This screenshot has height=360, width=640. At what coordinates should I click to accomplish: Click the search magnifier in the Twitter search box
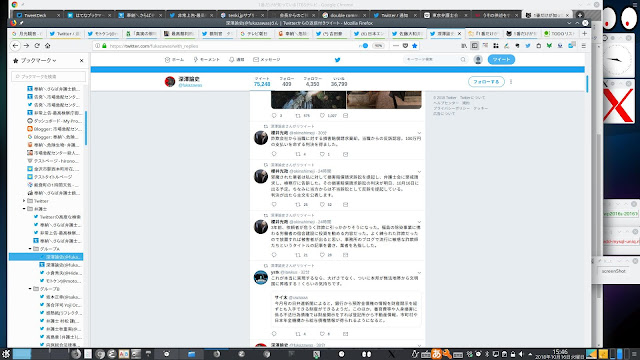pos(463,60)
